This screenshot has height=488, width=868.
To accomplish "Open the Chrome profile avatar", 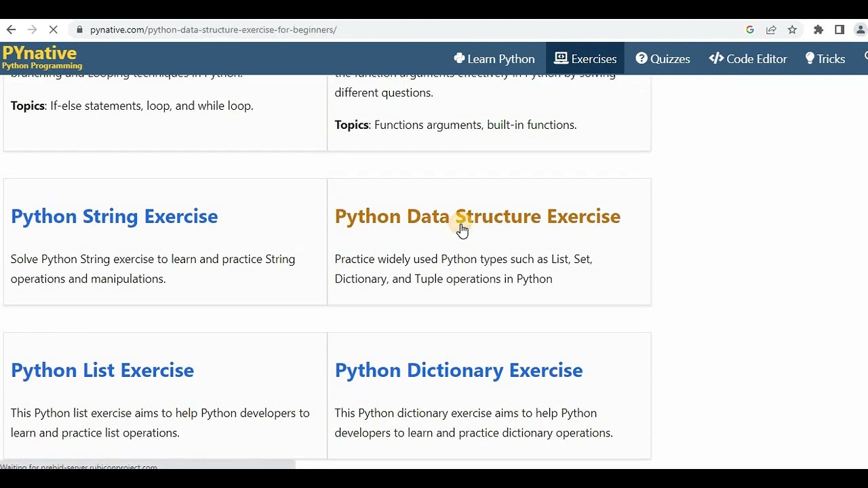I will [x=862, y=30].
